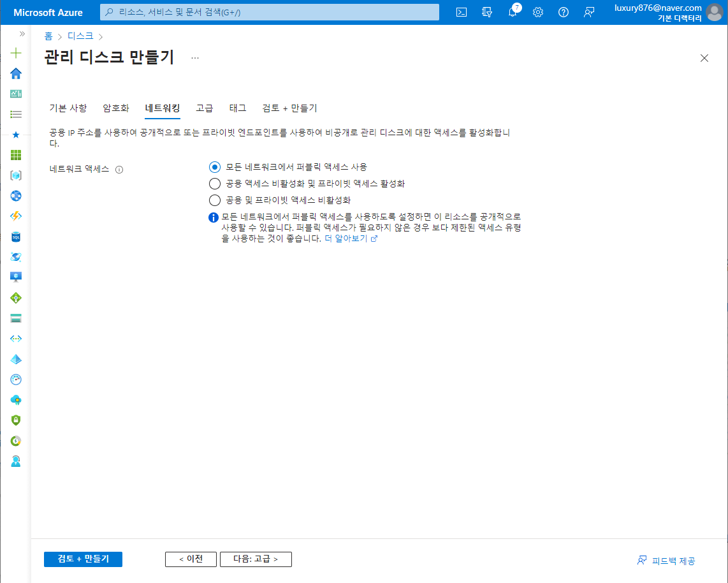Click the Favorites star icon
Screen dimensions: 728x583
click(x=16, y=135)
